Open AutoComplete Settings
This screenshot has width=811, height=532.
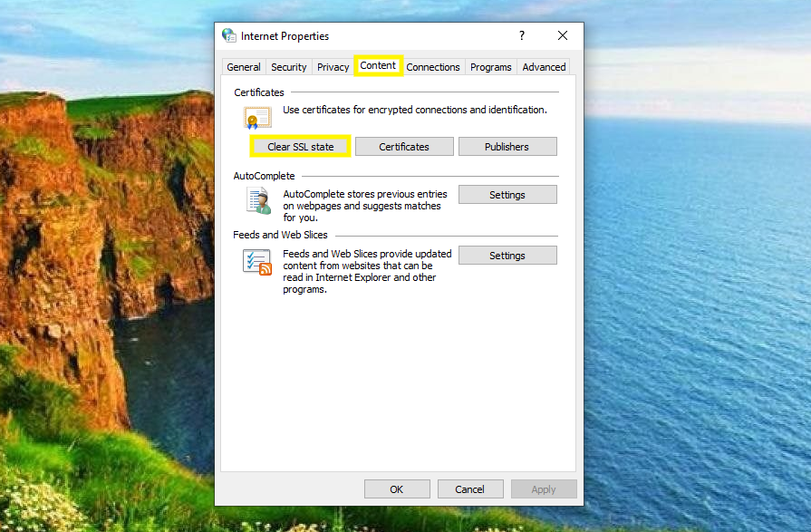click(x=507, y=195)
